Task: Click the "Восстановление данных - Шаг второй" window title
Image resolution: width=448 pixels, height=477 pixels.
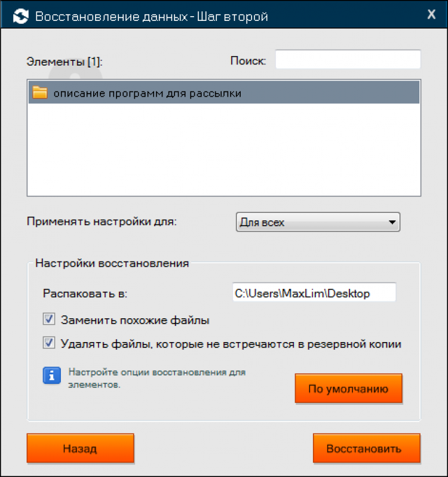Action: (x=152, y=16)
